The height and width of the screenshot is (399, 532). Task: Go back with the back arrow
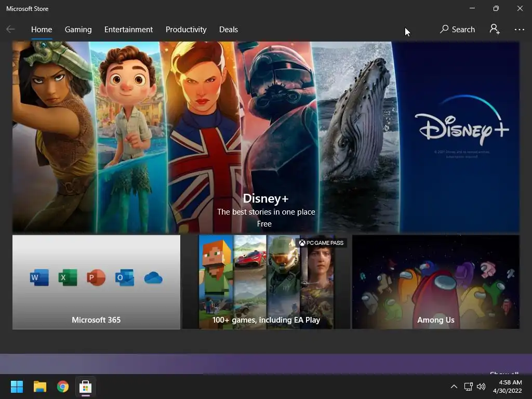10,30
